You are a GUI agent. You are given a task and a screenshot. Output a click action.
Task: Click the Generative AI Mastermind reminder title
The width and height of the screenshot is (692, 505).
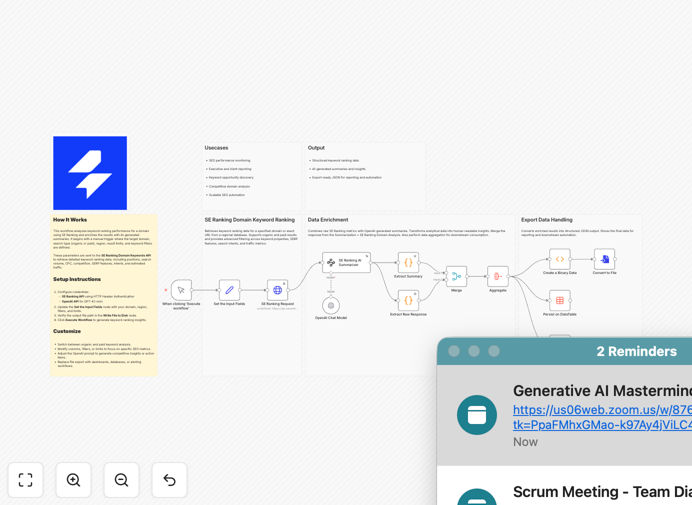[x=602, y=391]
